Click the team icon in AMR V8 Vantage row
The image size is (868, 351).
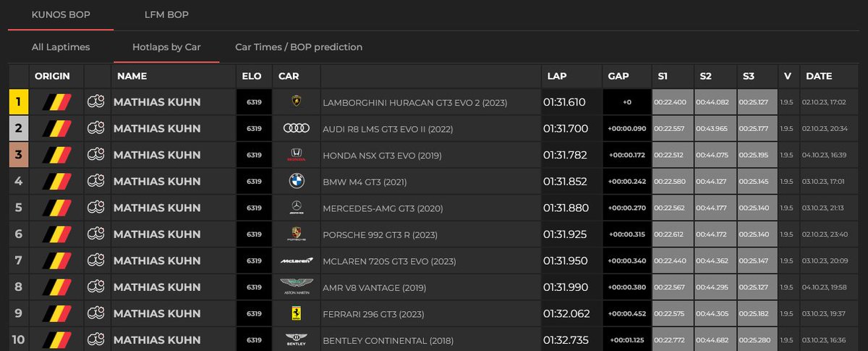(96, 287)
